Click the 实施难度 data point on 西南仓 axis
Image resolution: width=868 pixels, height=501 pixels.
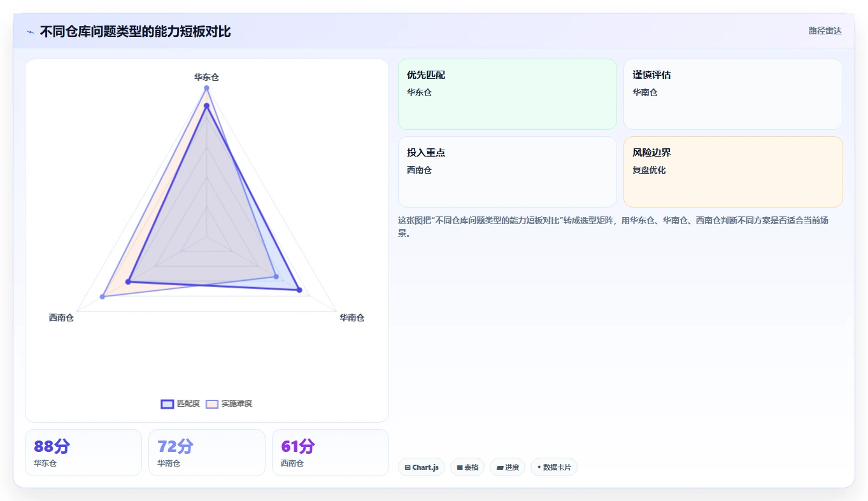point(103,297)
